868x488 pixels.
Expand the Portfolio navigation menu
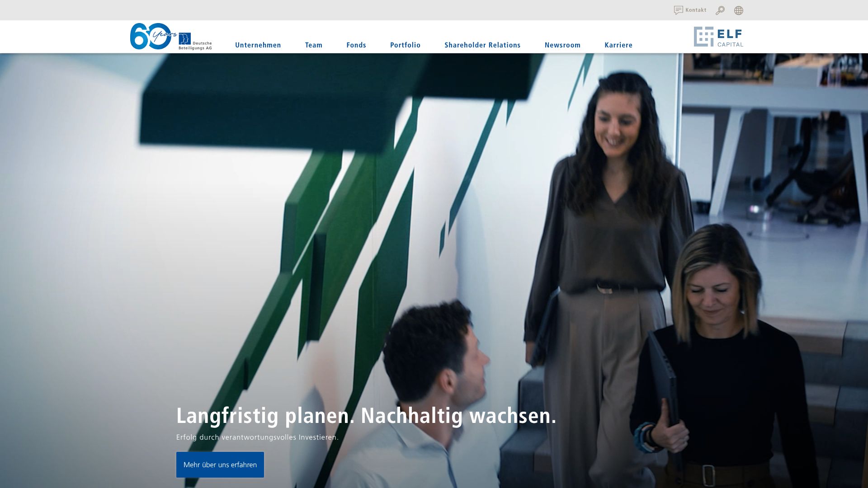(x=405, y=45)
